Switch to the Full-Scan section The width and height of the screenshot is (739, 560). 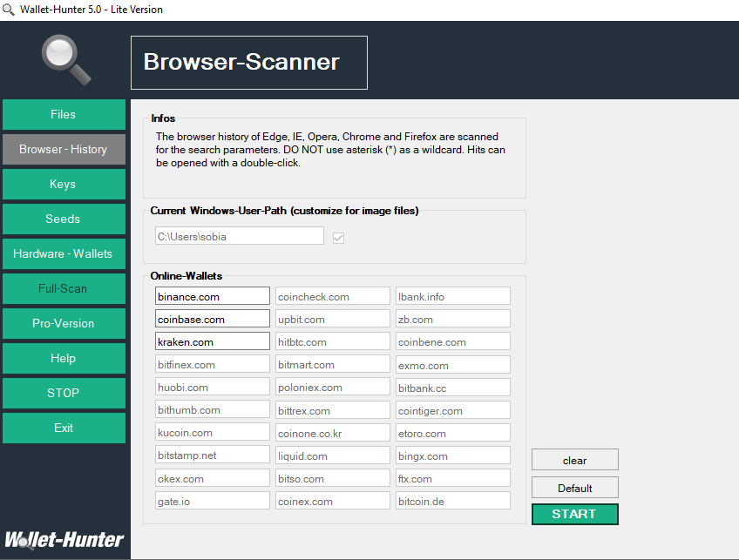[64, 289]
